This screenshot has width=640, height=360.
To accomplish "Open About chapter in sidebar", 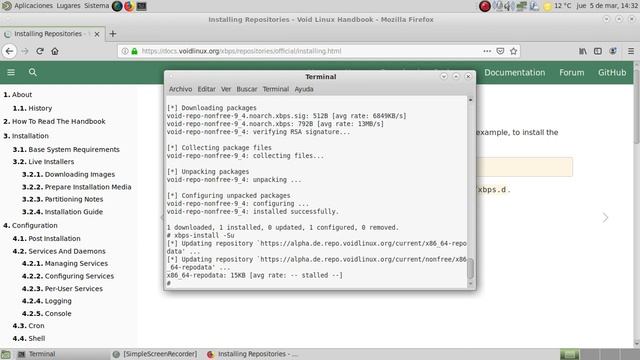I will [18, 95].
